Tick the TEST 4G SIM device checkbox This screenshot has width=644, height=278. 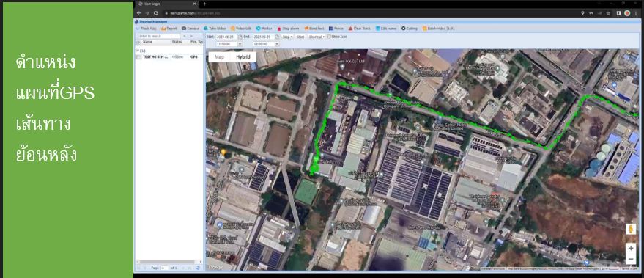coord(138,57)
